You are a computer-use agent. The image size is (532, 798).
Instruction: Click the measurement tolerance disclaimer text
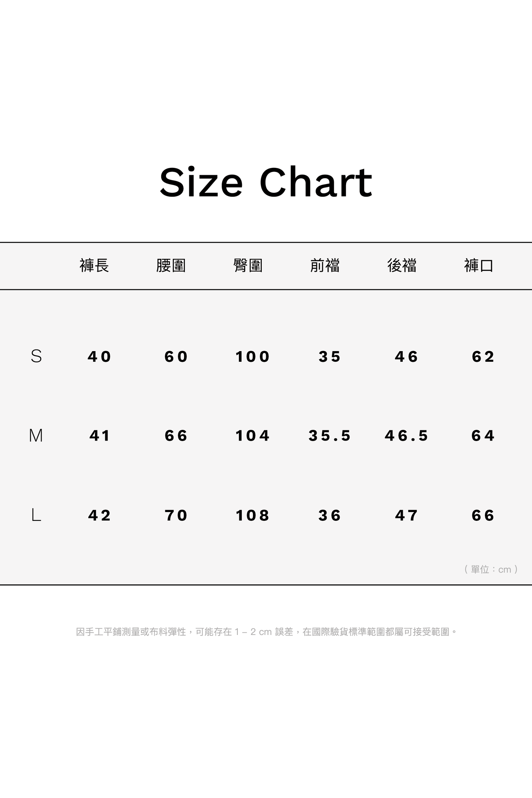click(266, 632)
